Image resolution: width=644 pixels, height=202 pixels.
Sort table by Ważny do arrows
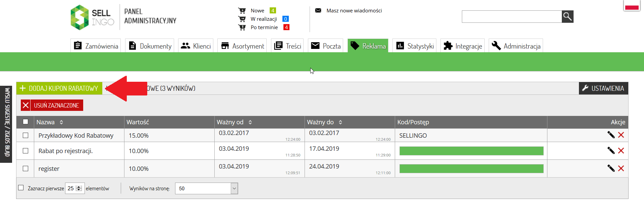click(340, 122)
